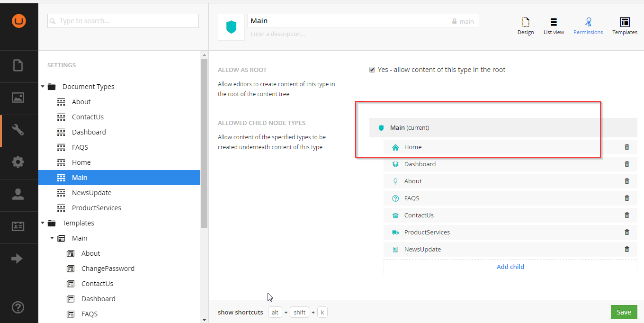This screenshot has height=323, width=644.
Task: Click the ProductServices truck icon in child list
Action: [395, 233]
